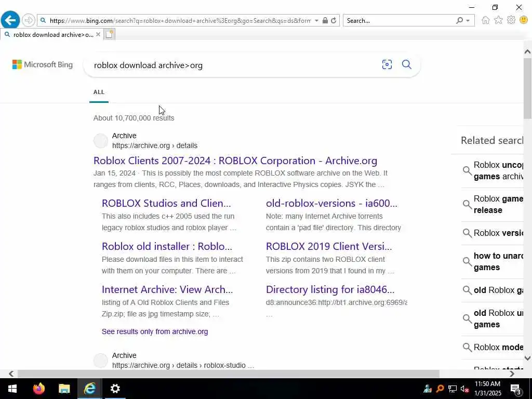
Task: Click the horizontal scrollbar right arrow
Action: pos(512,374)
